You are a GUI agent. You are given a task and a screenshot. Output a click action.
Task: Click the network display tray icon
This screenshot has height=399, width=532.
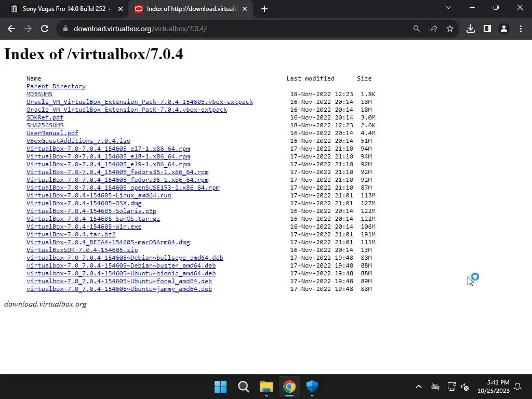click(451, 387)
